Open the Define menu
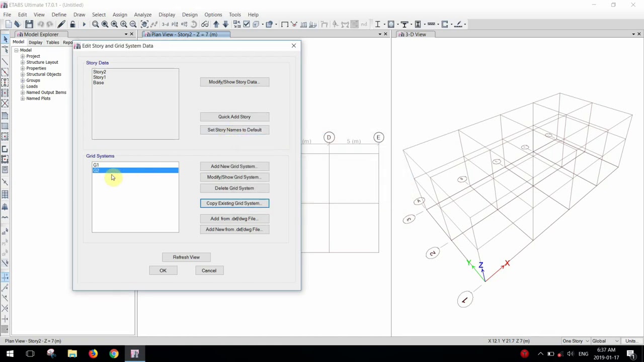Image resolution: width=644 pixels, height=362 pixels. click(x=59, y=15)
